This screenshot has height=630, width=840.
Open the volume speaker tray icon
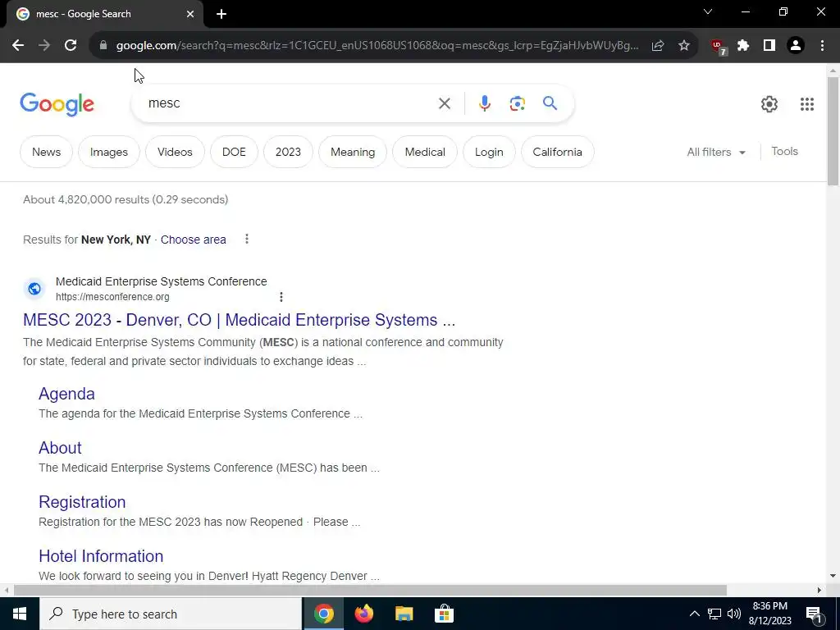click(734, 614)
